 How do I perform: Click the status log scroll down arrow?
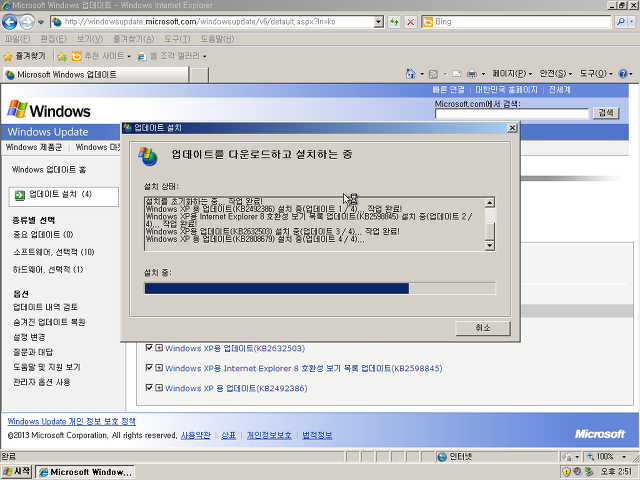(x=490, y=245)
